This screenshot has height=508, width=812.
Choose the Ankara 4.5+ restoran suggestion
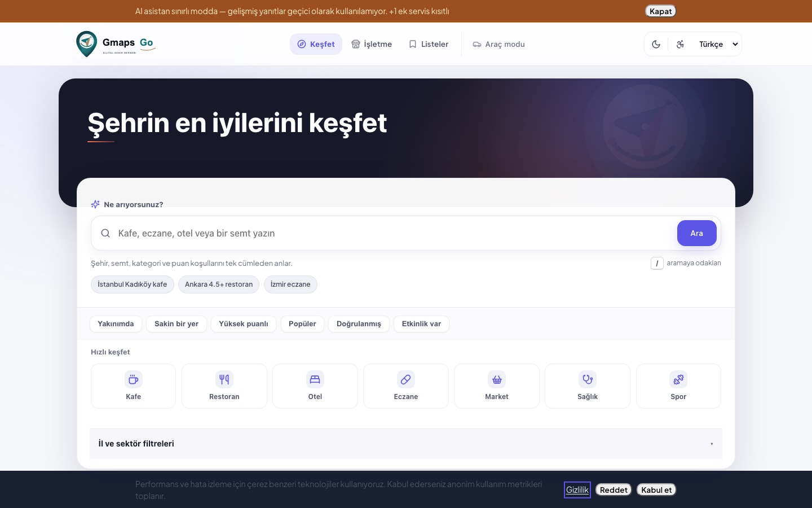tap(219, 284)
